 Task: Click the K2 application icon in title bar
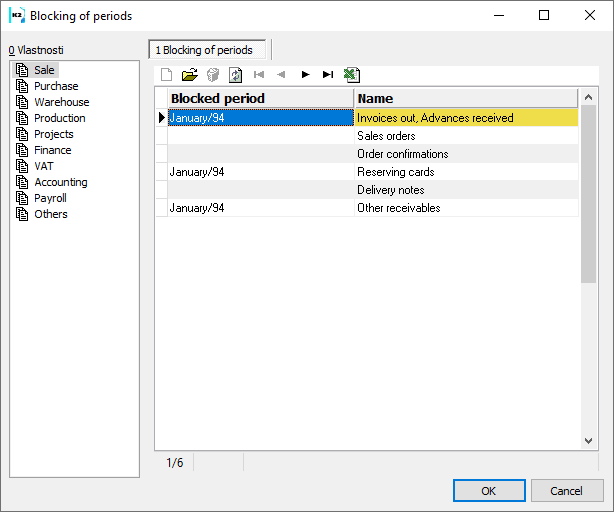[x=17, y=16]
